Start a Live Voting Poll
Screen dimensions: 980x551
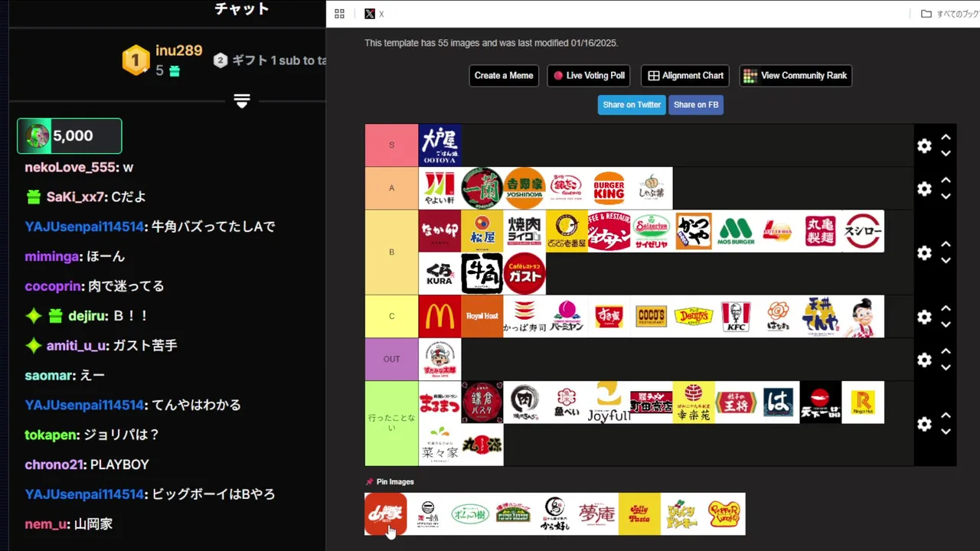tap(588, 76)
